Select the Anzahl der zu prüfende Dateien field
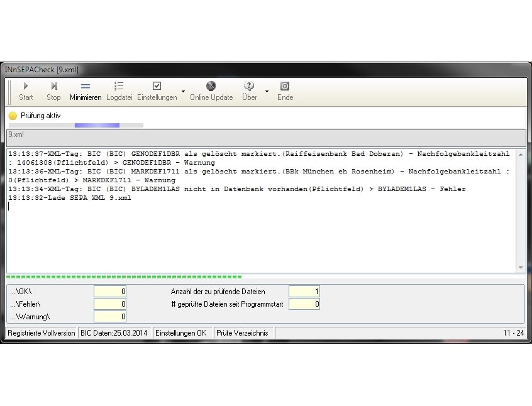532x406 pixels. coord(304,292)
